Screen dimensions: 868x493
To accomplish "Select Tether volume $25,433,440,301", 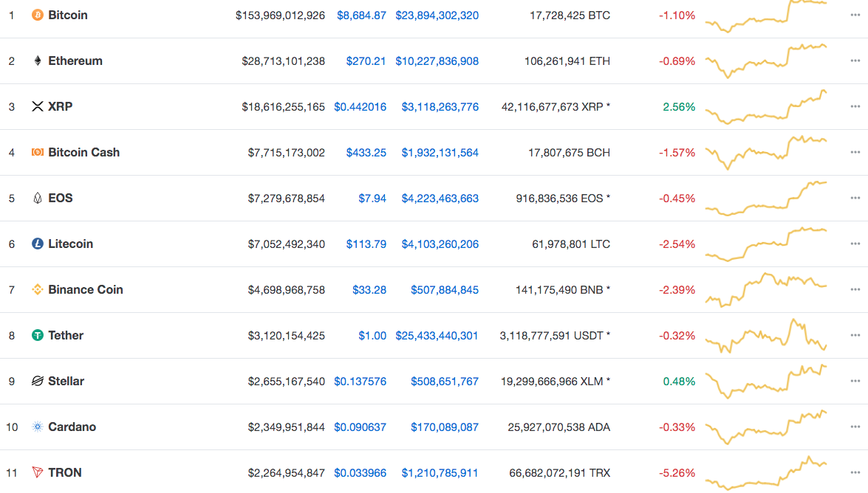I will pyautogui.click(x=437, y=335).
